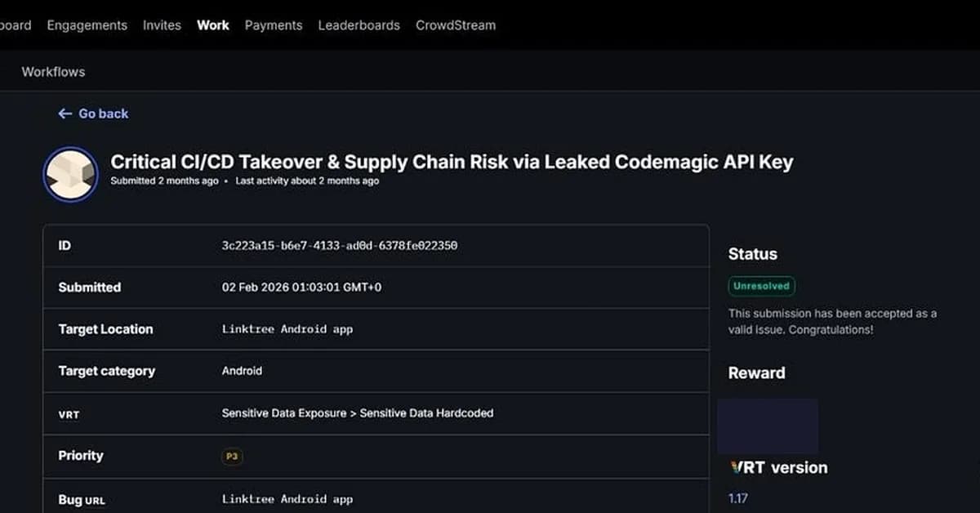
Task: Open the Linktree Android app target location link
Action: [287, 329]
